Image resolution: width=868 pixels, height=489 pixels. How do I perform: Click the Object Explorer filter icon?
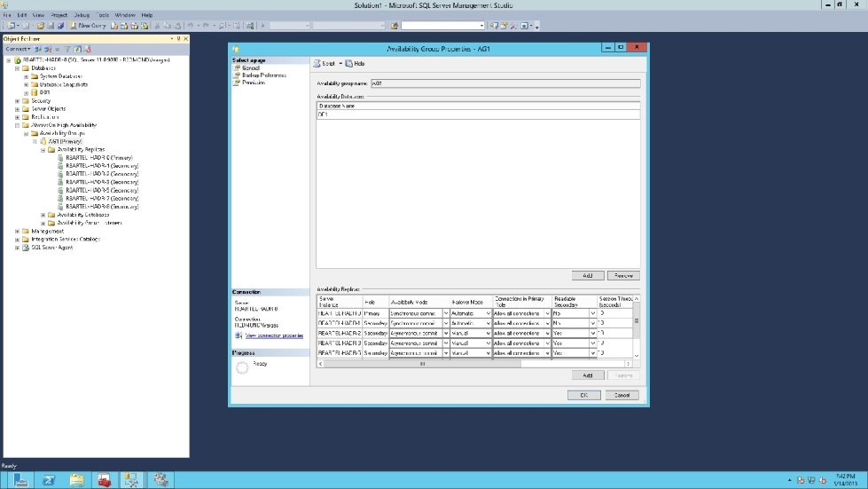coord(67,50)
